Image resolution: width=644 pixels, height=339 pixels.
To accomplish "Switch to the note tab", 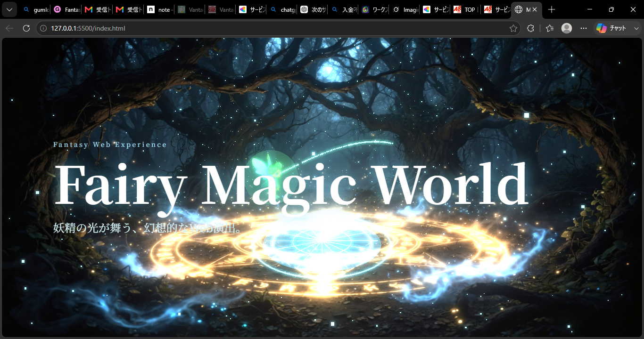I will point(159,9).
